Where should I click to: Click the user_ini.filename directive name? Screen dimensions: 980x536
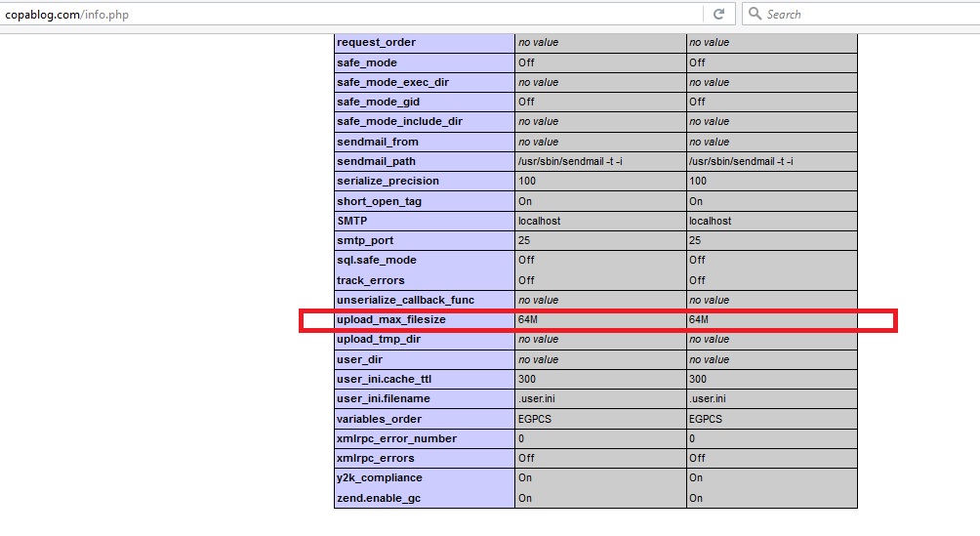tap(384, 398)
